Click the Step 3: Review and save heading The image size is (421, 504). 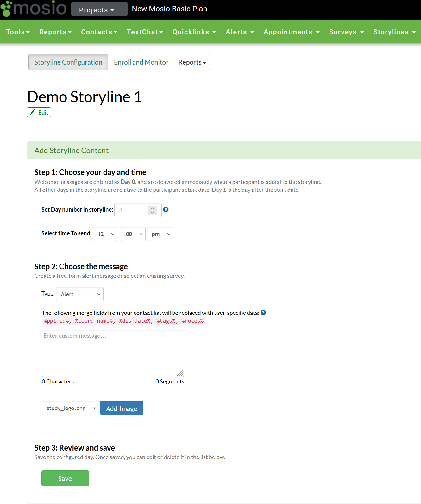coord(74,448)
